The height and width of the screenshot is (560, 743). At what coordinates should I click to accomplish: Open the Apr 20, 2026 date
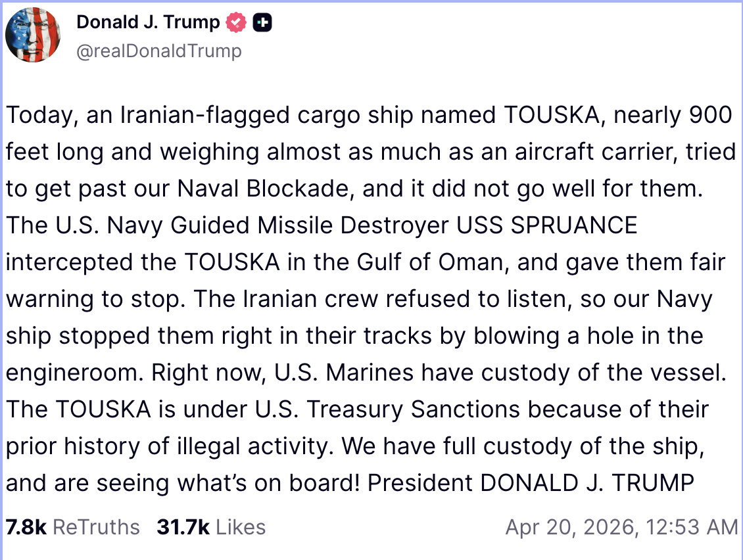(569, 527)
